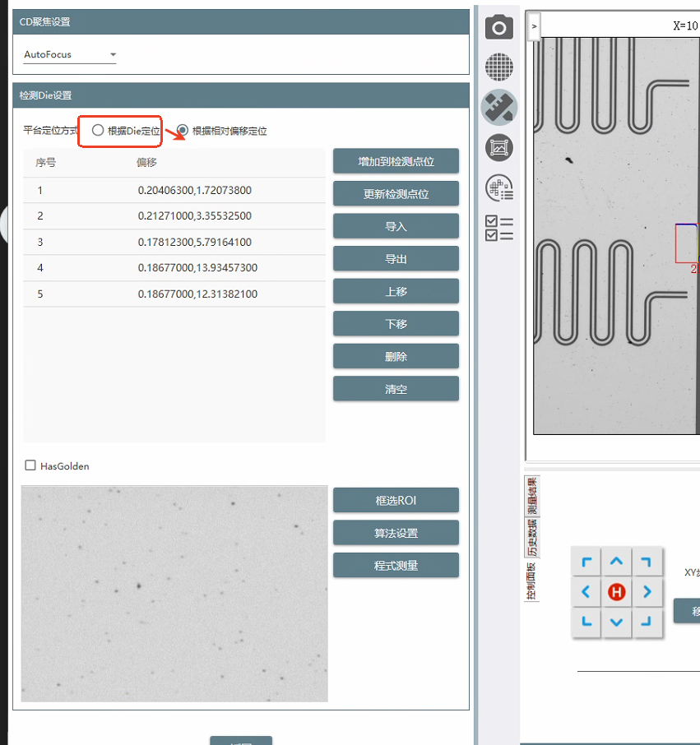Image resolution: width=700 pixels, height=745 pixels.
Task: Select the 根据相对偏移定位 radio option
Action: pyautogui.click(x=183, y=130)
